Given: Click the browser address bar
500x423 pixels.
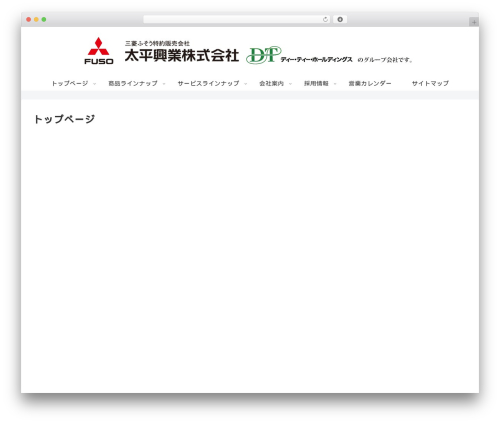Looking at the screenshot, I should point(237,19).
